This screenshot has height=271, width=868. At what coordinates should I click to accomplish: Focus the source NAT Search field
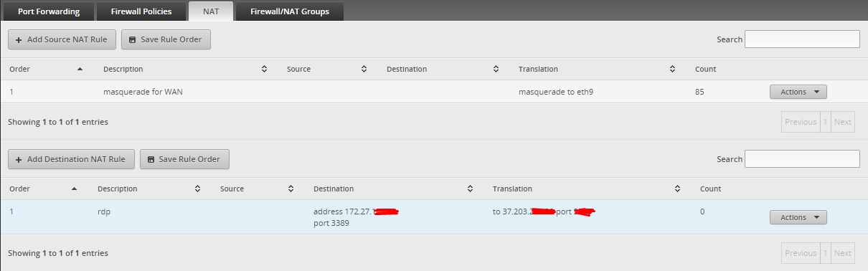802,39
